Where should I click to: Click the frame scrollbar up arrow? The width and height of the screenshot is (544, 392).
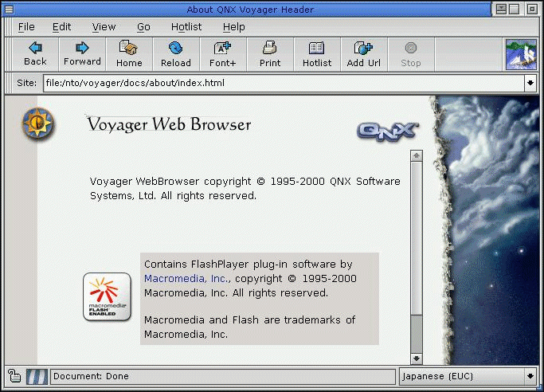pyautogui.click(x=417, y=155)
